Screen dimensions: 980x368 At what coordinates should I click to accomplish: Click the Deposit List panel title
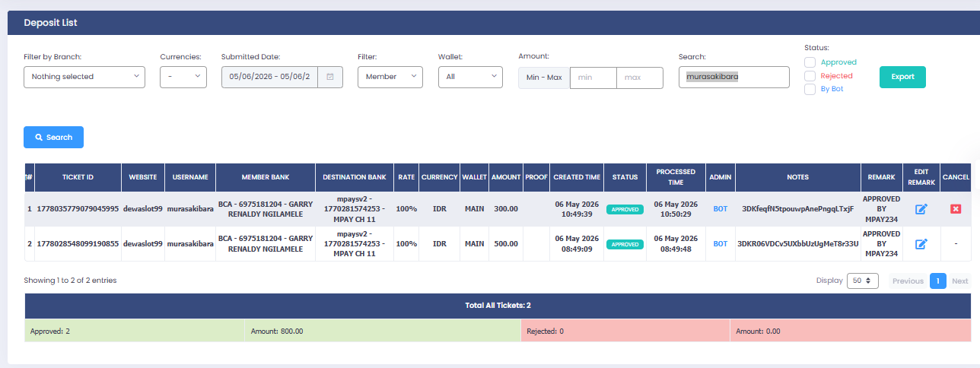[50, 23]
